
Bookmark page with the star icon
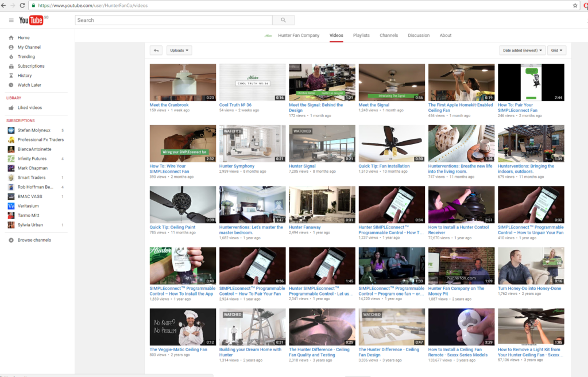575,6
